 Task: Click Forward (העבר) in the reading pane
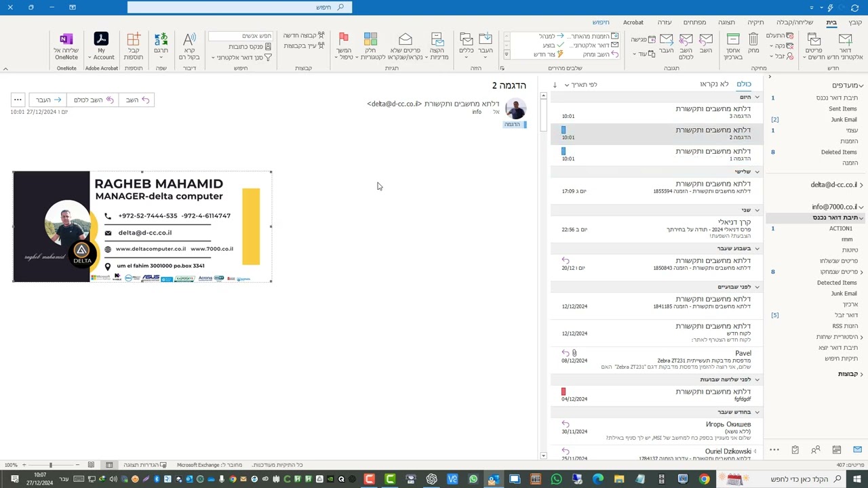click(x=48, y=100)
